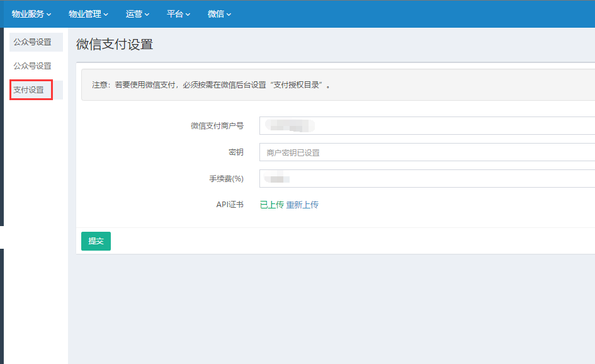595x364 pixels.
Task: Select the second 公众号设置 sidebar item
Action: coord(33,66)
